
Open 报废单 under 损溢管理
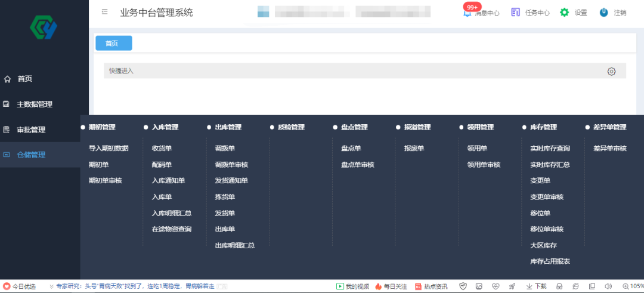(414, 149)
